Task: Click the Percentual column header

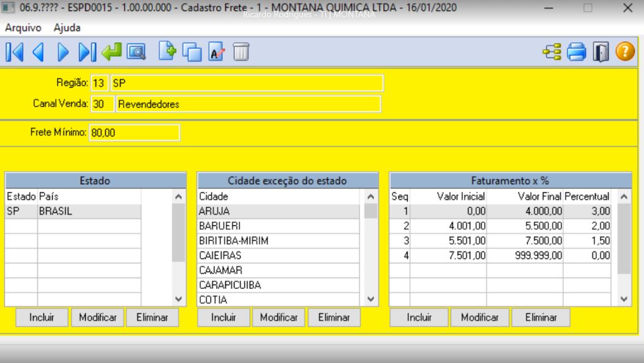Action: [587, 196]
